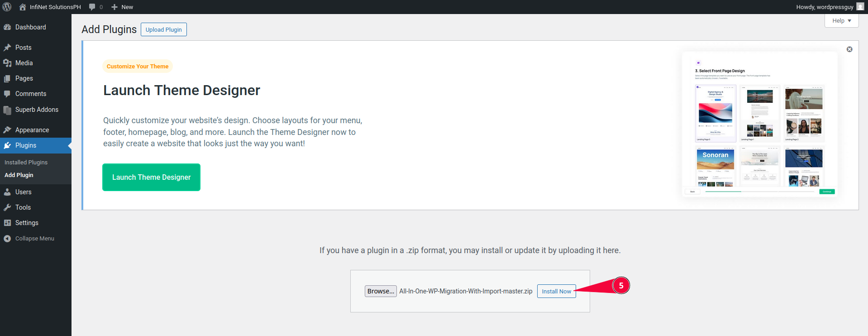Screen dimensions: 868x336
Task: Click the Appearance paintbrush icon
Action: click(x=7, y=130)
